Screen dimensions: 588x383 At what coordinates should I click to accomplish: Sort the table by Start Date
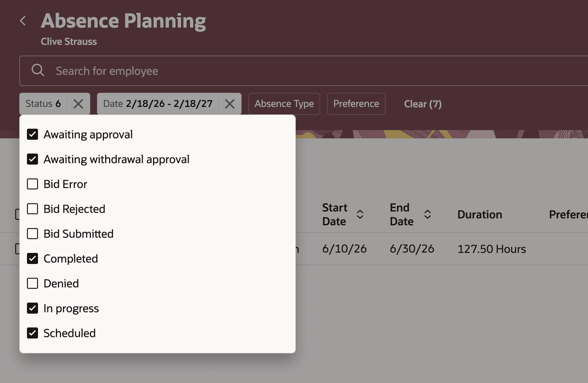(360, 214)
